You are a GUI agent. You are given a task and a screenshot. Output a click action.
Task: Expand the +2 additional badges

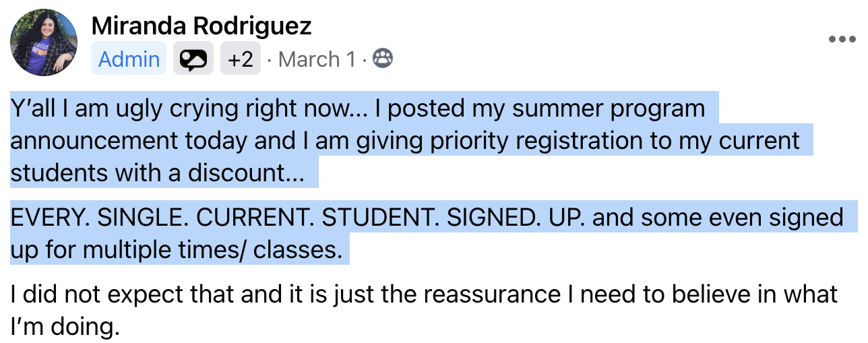[241, 59]
